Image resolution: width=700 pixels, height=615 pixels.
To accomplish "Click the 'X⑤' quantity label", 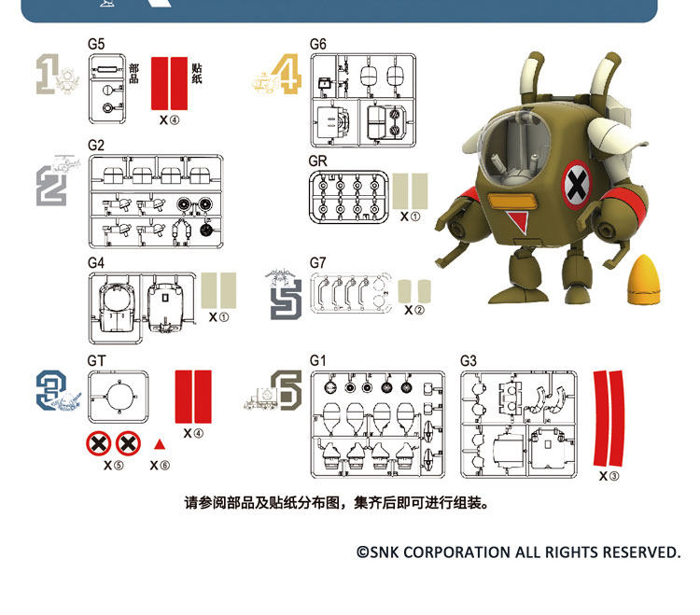I will tap(113, 466).
